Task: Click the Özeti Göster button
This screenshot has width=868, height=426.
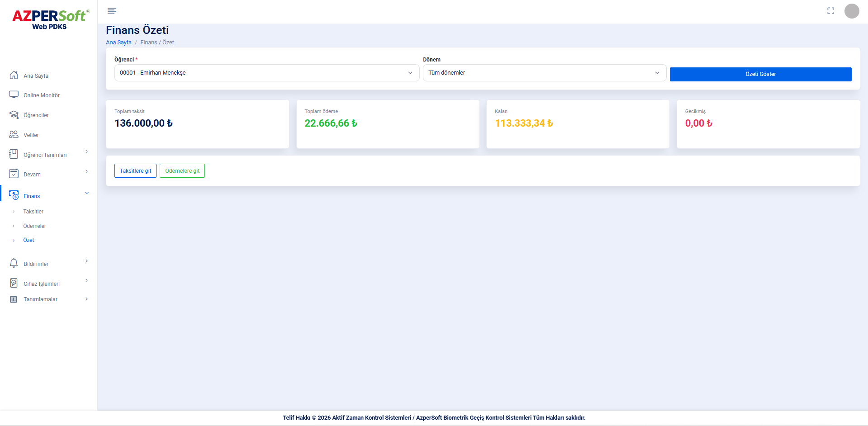Action: tap(760, 74)
